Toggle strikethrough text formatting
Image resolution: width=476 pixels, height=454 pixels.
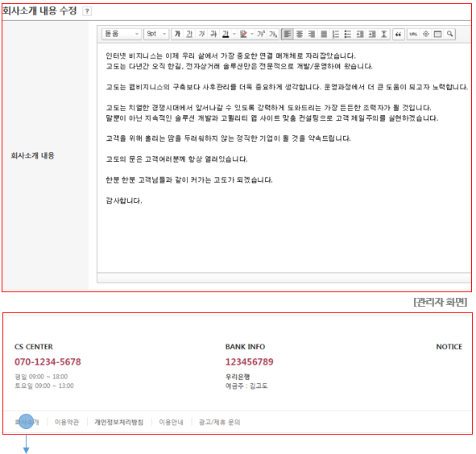(213, 34)
